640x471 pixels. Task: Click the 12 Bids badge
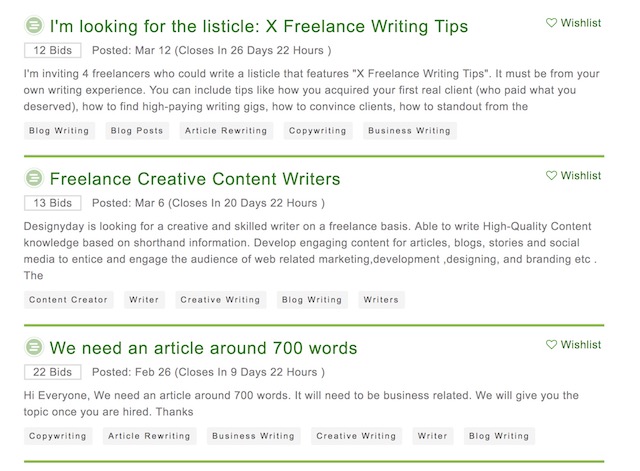(53, 50)
